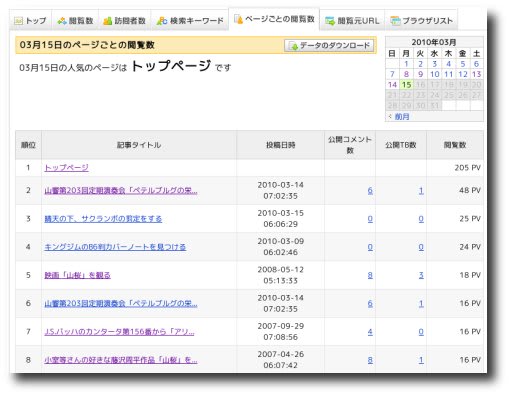
Task: Open the 映画「山桜」を観る article link
Action: [77, 275]
